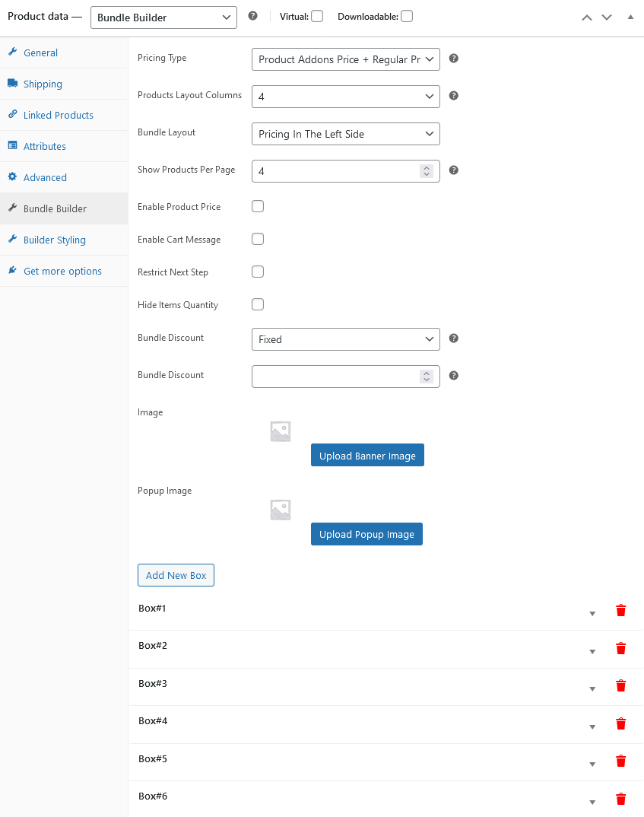Check the Virtual product option
644x817 pixels.
(x=317, y=16)
